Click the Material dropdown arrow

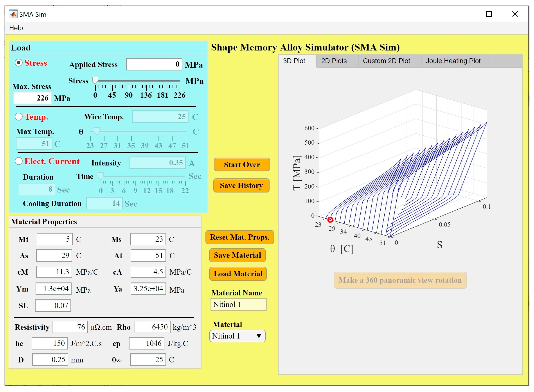point(259,336)
